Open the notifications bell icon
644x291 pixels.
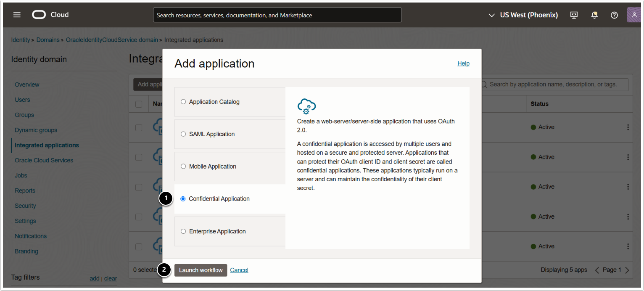tap(594, 15)
